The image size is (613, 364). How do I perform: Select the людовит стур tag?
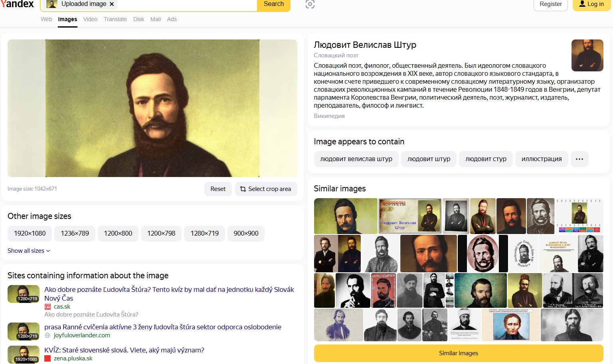pyautogui.click(x=486, y=159)
